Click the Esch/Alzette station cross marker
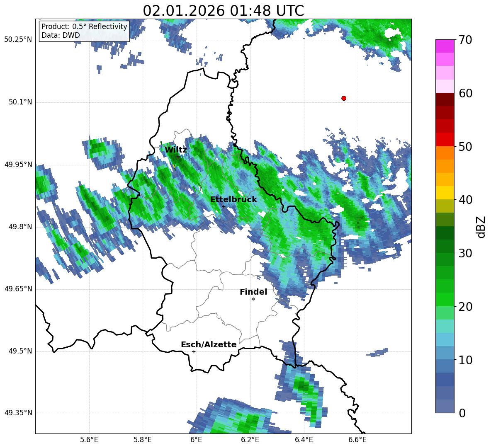Screen dimensions: 491x448 tap(194, 351)
